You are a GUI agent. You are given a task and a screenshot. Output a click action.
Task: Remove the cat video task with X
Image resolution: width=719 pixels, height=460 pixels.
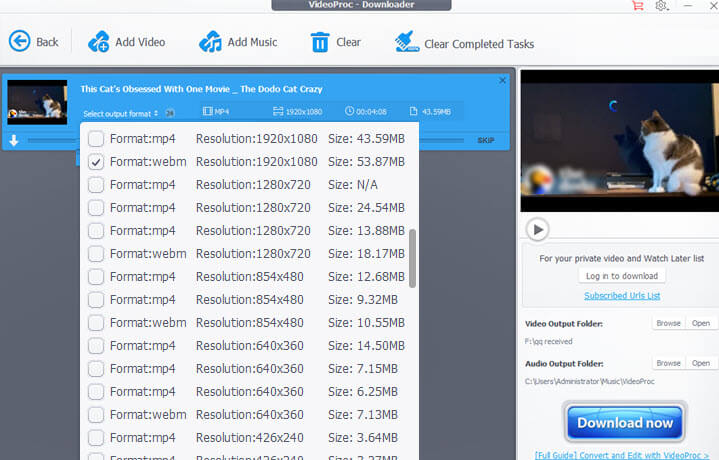[x=503, y=80]
